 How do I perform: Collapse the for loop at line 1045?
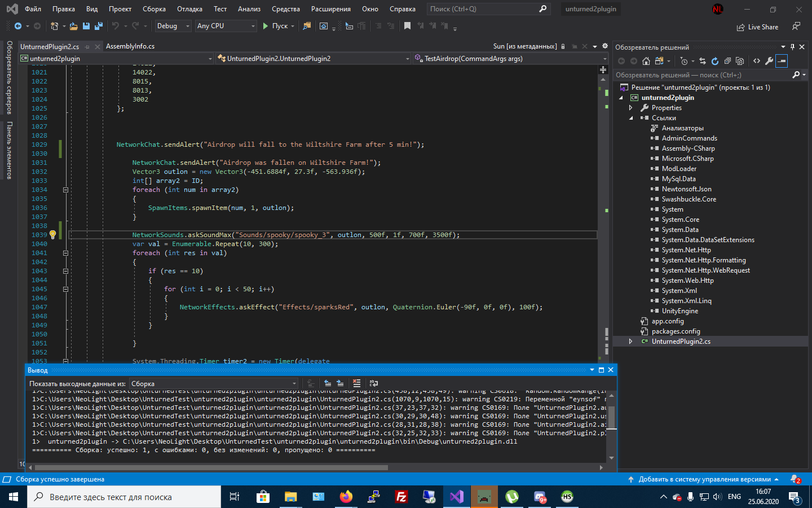65,289
